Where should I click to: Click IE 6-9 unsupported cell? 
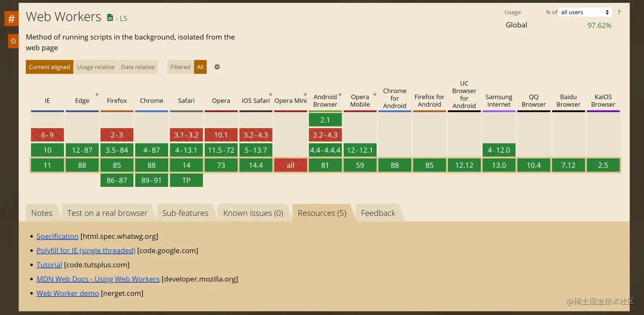click(47, 135)
